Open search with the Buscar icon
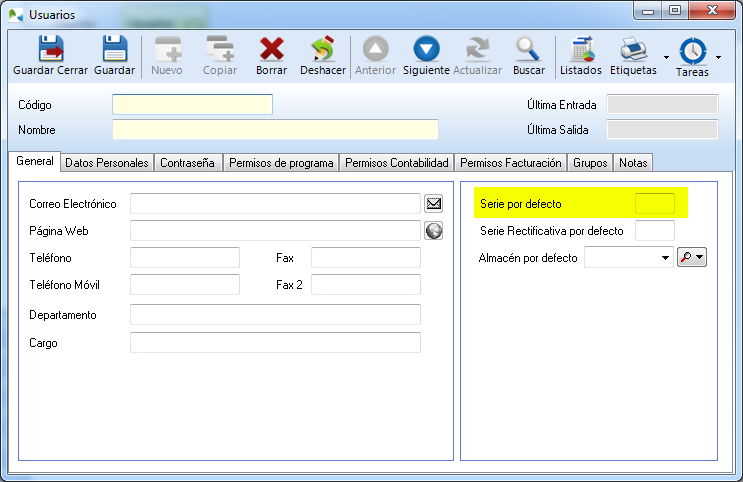The height and width of the screenshot is (482, 743). pyautogui.click(x=528, y=49)
